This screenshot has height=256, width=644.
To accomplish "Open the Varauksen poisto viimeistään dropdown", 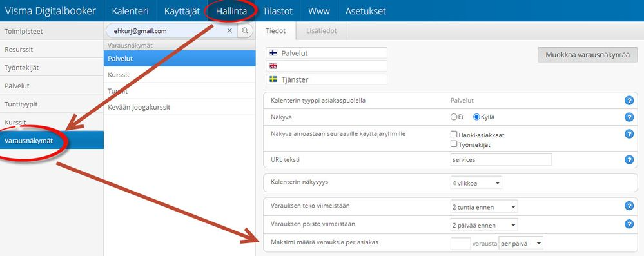I will click(x=484, y=225).
